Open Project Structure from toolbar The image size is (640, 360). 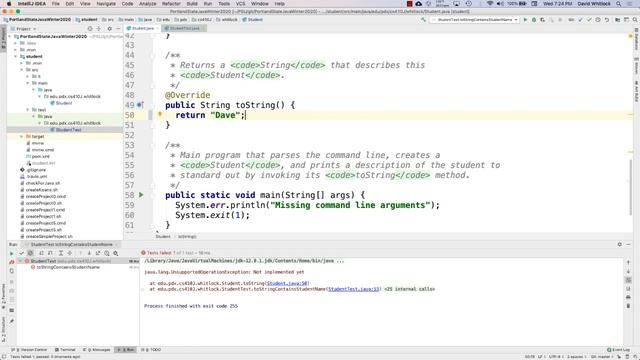(618, 20)
